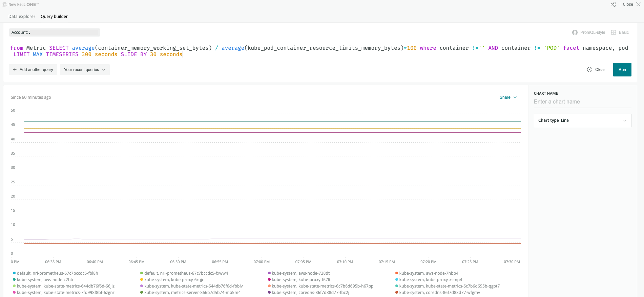Toggle legend kube-state-metrics-644db76f6d-fbblv
Image resolution: width=644 pixels, height=297 pixels.
191,286
